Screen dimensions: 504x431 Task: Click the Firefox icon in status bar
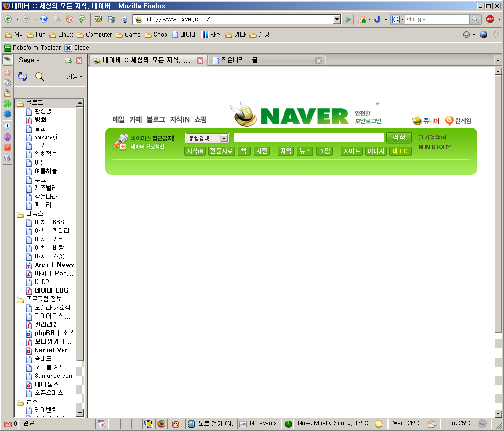tap(161, 423)
